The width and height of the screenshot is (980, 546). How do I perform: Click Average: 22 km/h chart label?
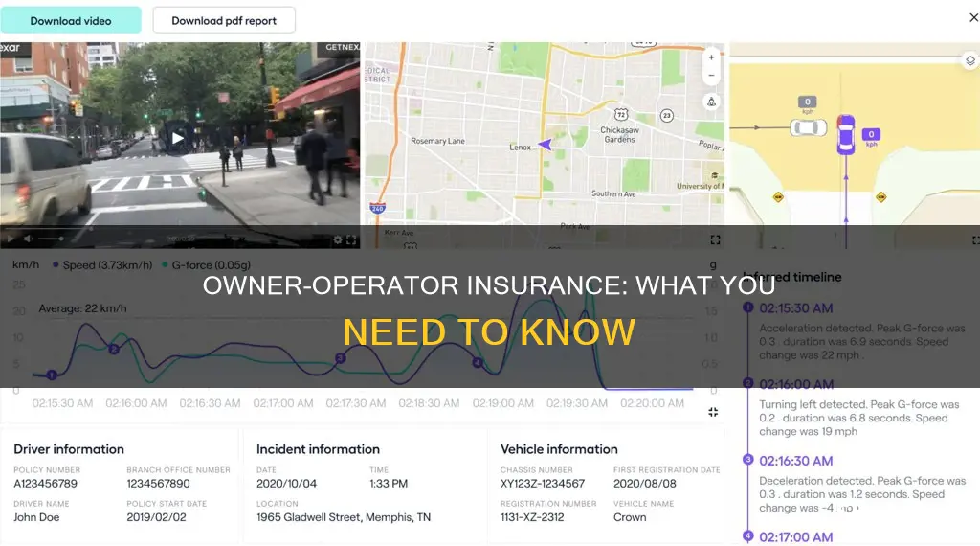pos(82,308)
